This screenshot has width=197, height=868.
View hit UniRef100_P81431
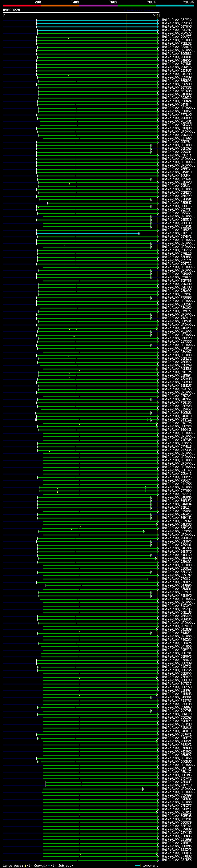pos(176,121)
